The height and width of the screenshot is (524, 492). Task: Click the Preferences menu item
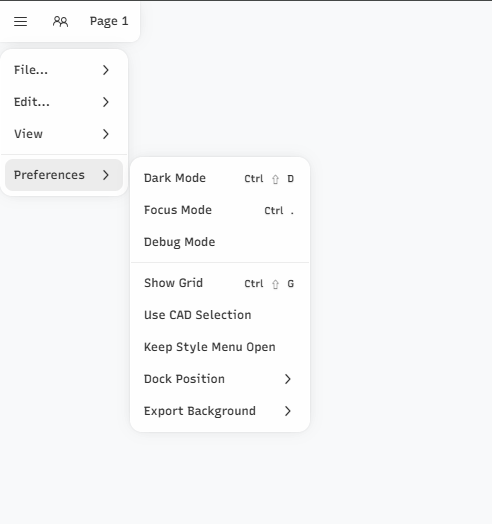(x=64, y=175)
